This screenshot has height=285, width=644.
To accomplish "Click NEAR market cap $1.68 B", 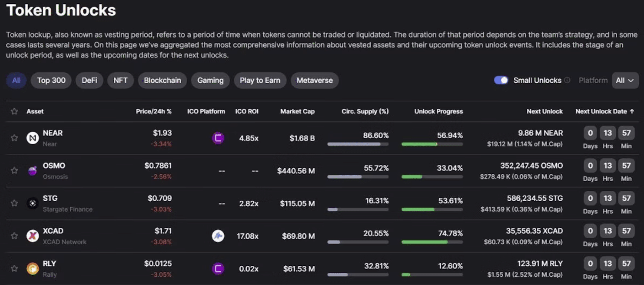I will [302, 138].
